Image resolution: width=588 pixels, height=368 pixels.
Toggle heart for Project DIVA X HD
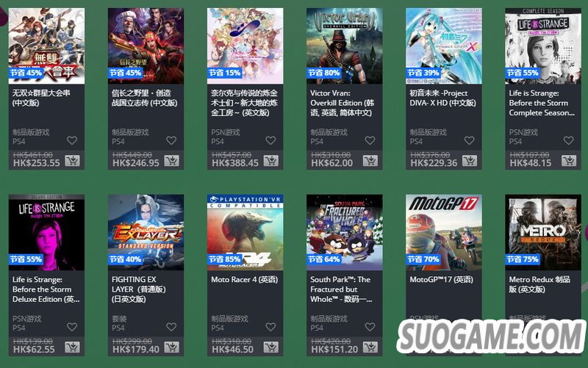point(470,140)
